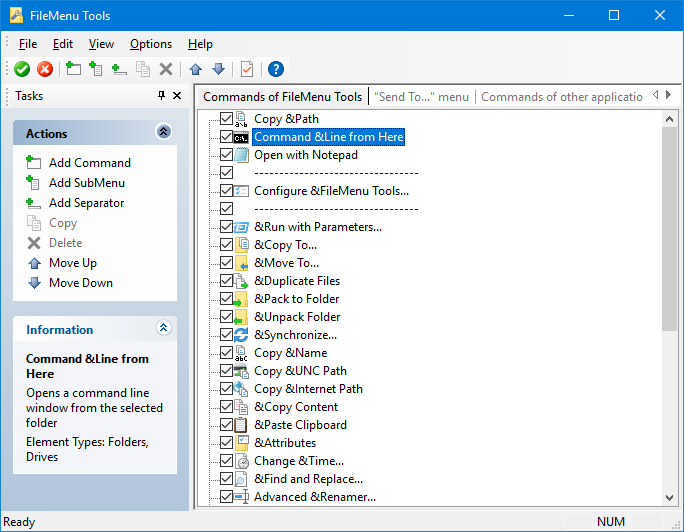Click the scrollbar down arrow
This screenshot has height=532, width=684.
pos(669,498)
